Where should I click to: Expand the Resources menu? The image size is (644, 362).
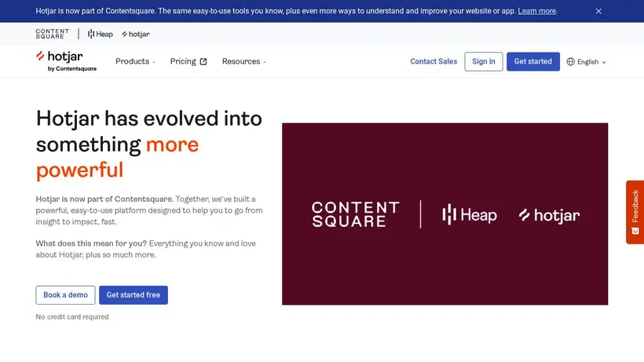pos(244,61)
